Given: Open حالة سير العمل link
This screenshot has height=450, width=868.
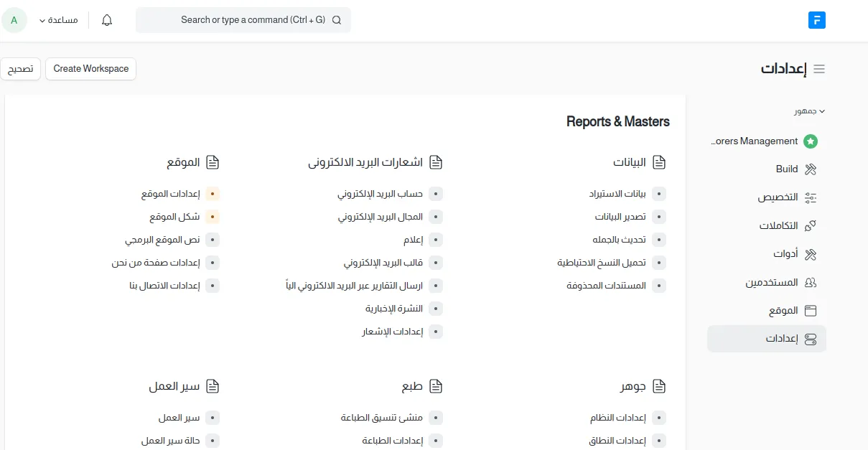Looking at the screenshot, I should point(170,441).
